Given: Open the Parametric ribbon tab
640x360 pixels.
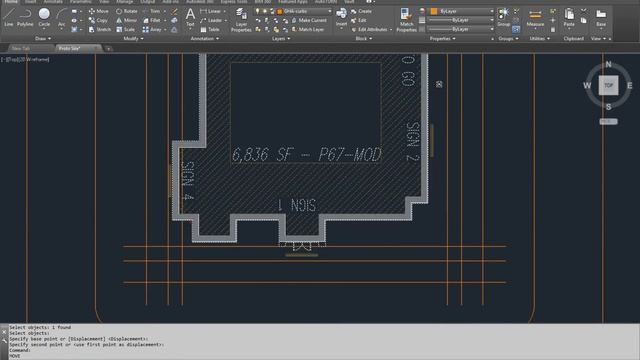Looking at the screenshot, I should coord(80,2).
